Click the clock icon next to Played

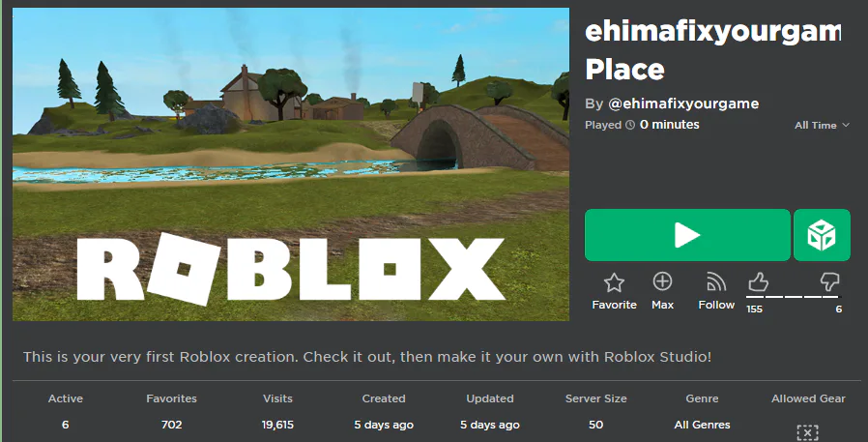(x=630, y=125)
